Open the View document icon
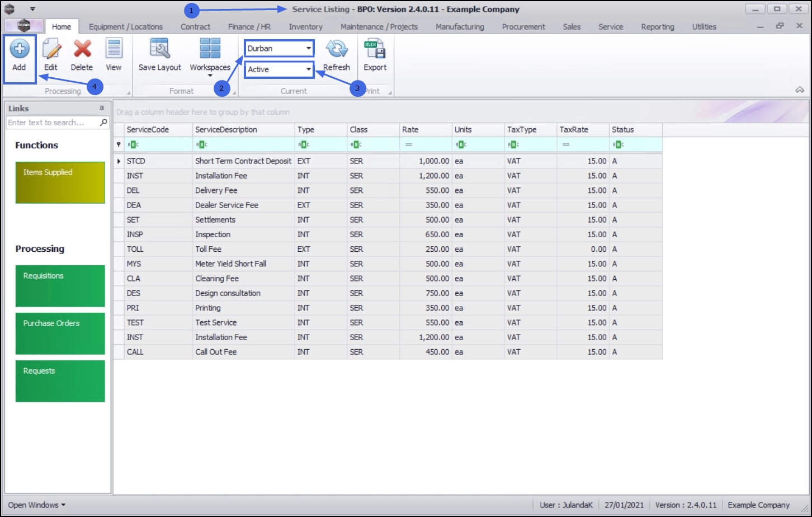Viewport: 812px width, 517px height. click(x=114, y=49)
